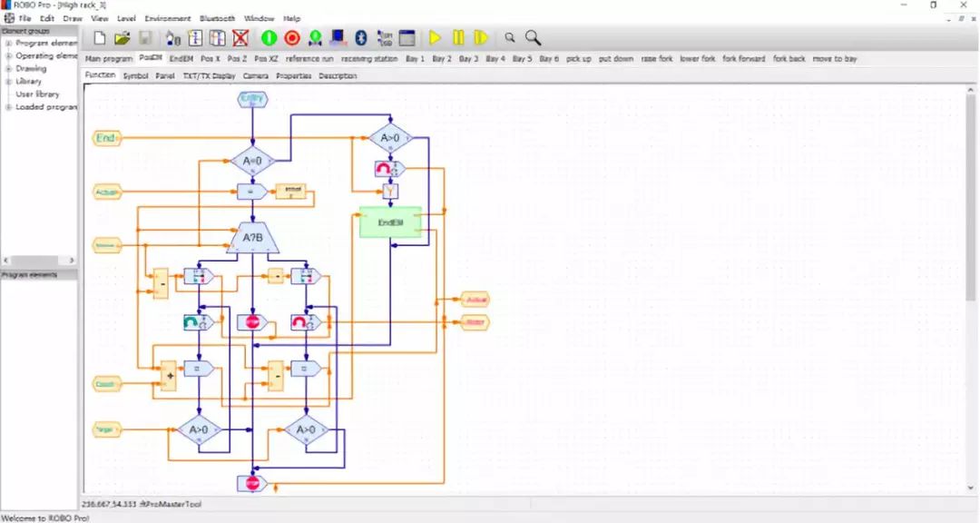Viewport: 980px width, 523px height.
Task: Click the Bluetooth toolbar icon
Action: click(x=360, y=38)
